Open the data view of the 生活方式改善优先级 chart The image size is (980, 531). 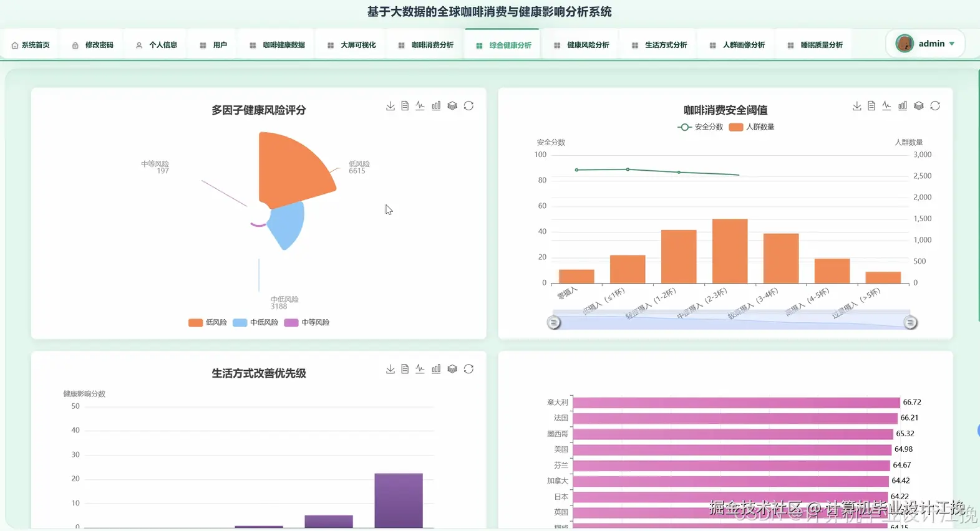click(x=405, y=369)
